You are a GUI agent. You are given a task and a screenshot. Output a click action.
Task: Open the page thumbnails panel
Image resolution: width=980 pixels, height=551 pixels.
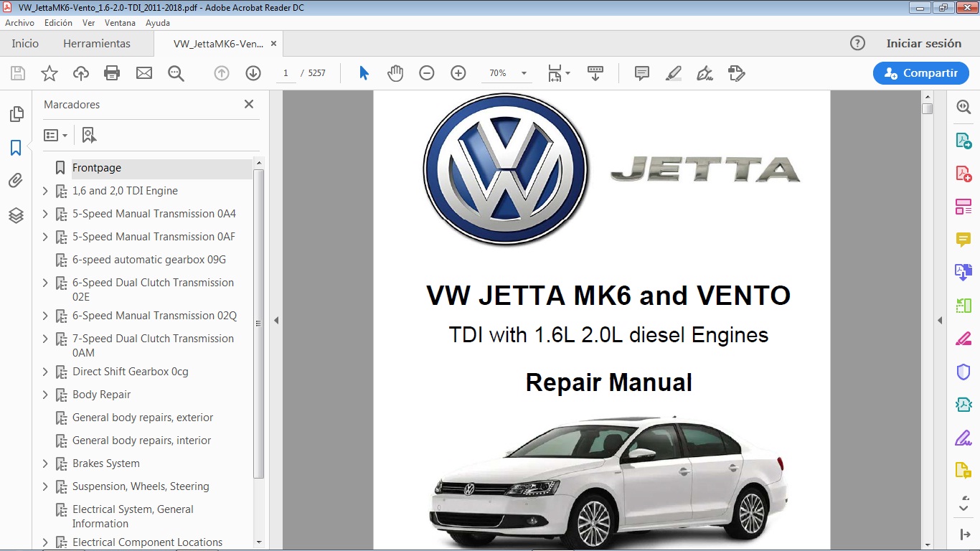click(16, 113)
